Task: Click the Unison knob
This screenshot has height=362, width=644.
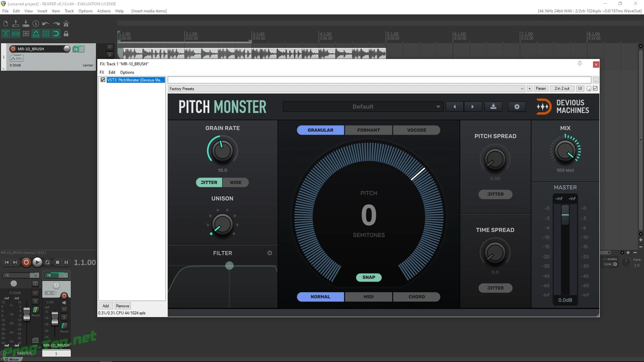Action: (222, 224)
